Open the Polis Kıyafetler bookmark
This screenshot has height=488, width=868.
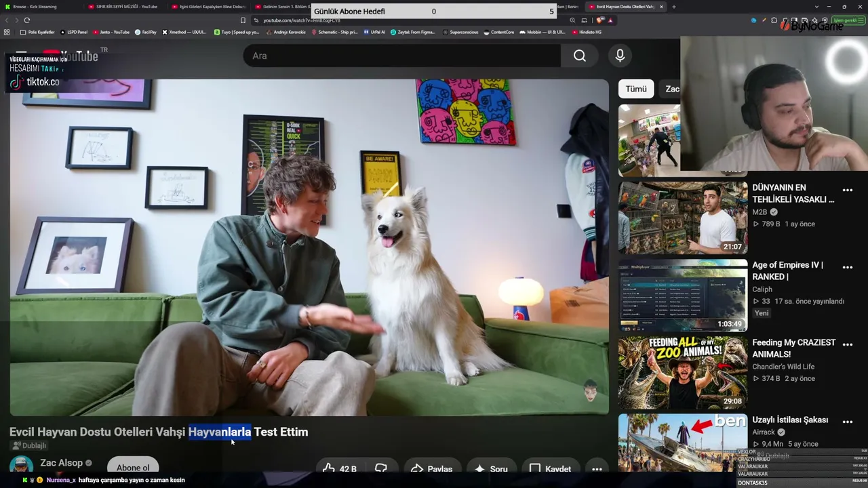37,32
